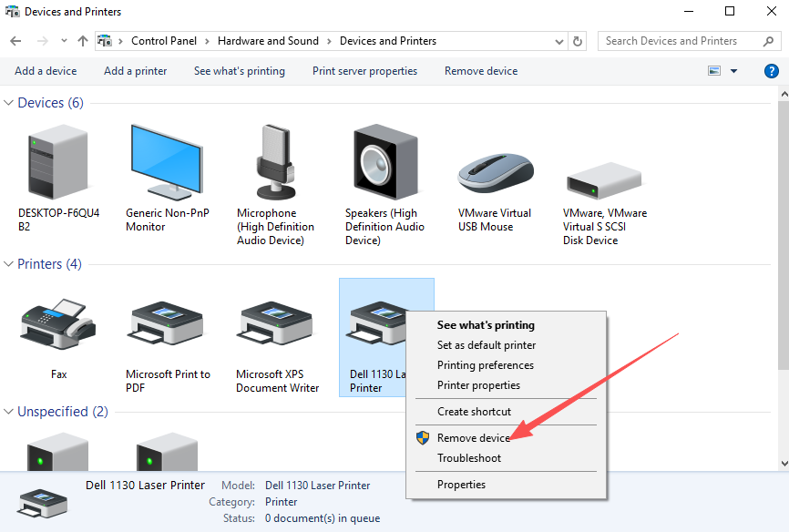Image resolution: width=789 pixels, height=532 pixels.
Task: Select the Microsoft Print to PDF icon
Action: point(167,323)
